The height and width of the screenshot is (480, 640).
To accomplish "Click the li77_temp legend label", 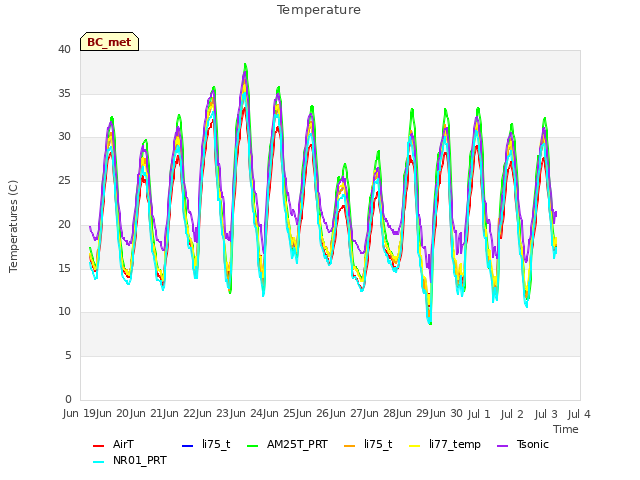I will 455,444.
